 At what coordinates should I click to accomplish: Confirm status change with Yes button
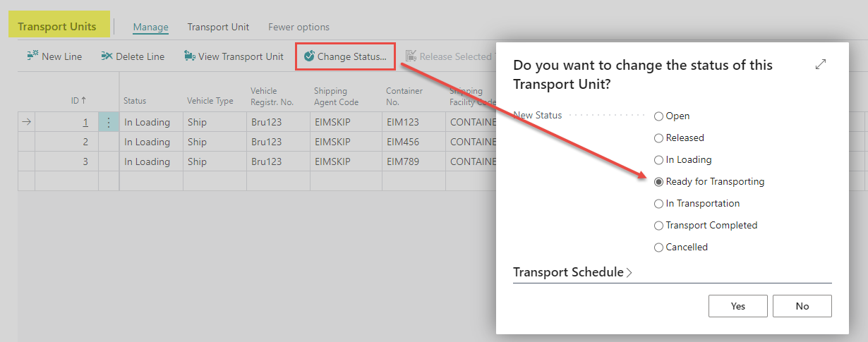pos(737,306)
